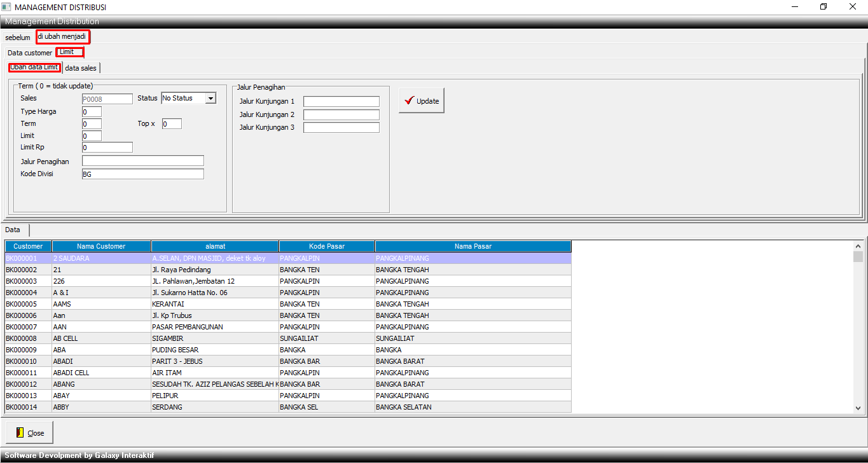The height and width of the screenshot is (463, 868).
Task: Click the Restore Down window button
Action: tap(823, 7)
